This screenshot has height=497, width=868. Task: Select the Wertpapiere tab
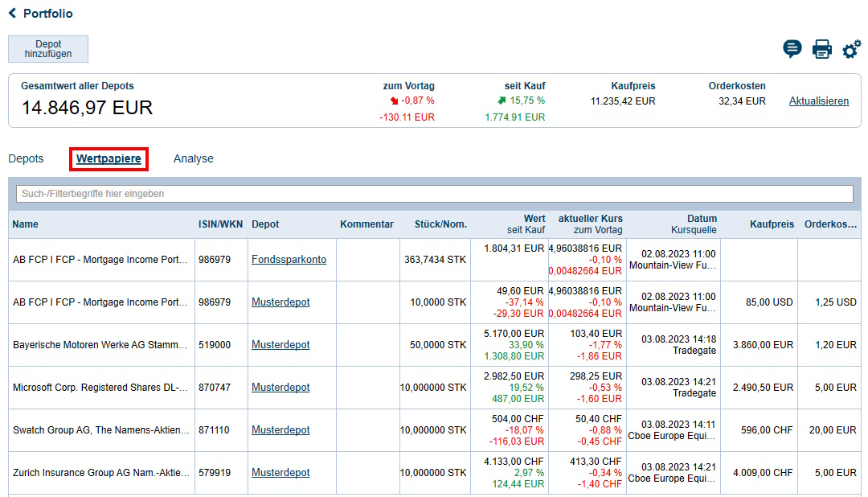[x=108, y=159]
